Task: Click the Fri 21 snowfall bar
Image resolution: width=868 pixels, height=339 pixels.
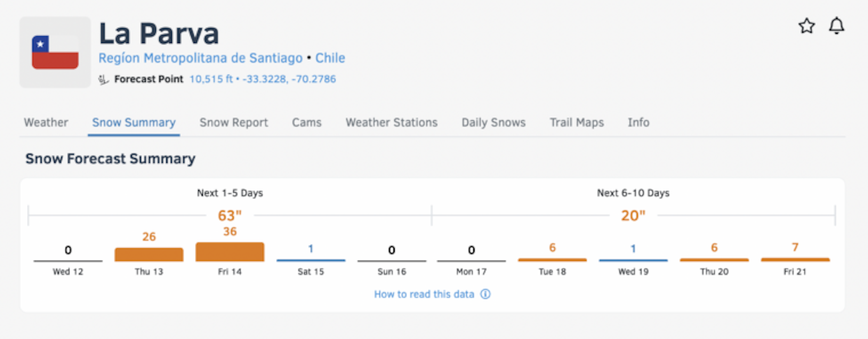Action: [x=795, y=260]
